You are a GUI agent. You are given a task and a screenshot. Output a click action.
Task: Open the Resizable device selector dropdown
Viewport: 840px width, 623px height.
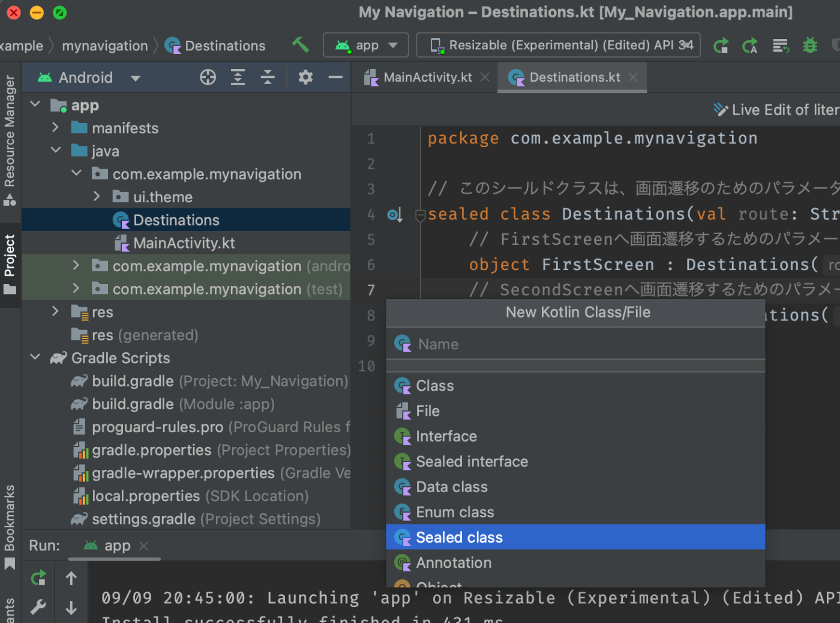(558, 45)
